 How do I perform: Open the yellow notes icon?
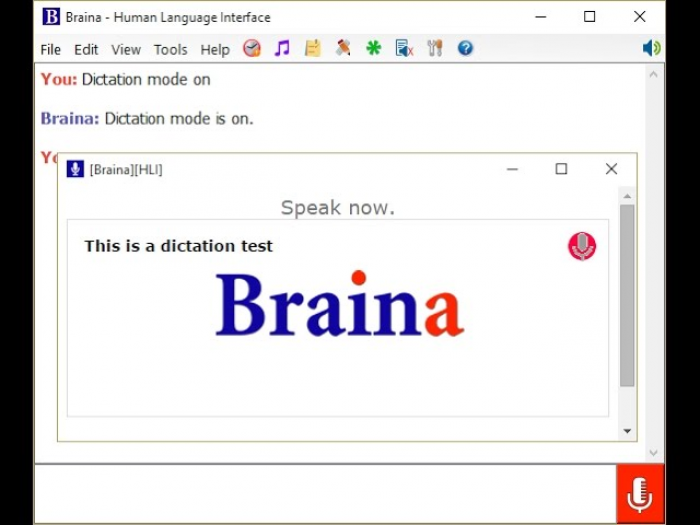pos(313,48)
